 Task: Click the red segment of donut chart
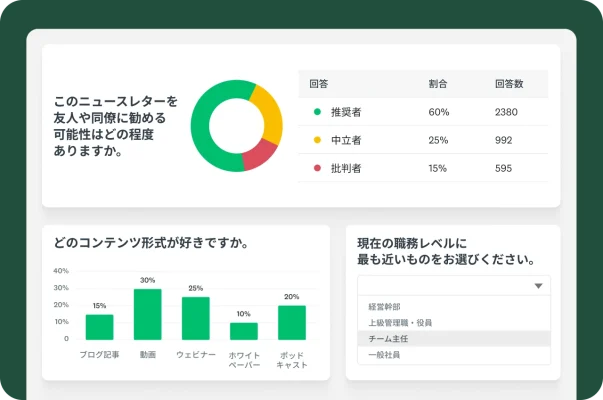[x=258, y=157]
